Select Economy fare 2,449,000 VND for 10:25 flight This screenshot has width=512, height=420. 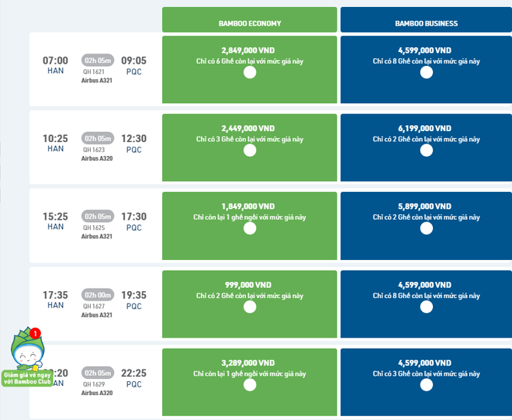(250, 151)
